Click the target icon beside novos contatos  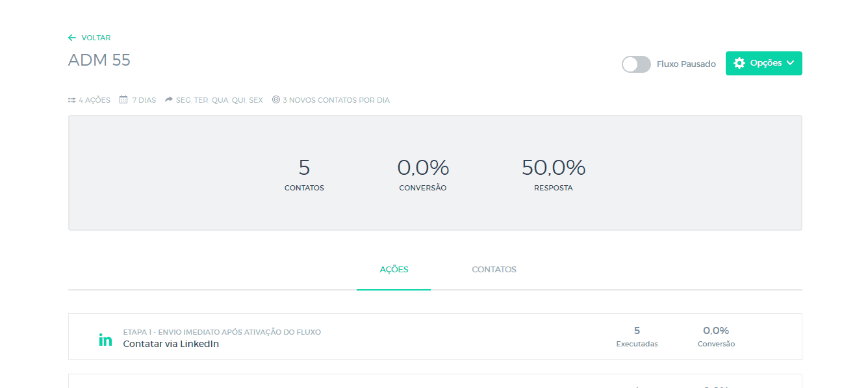pos(276,100)
